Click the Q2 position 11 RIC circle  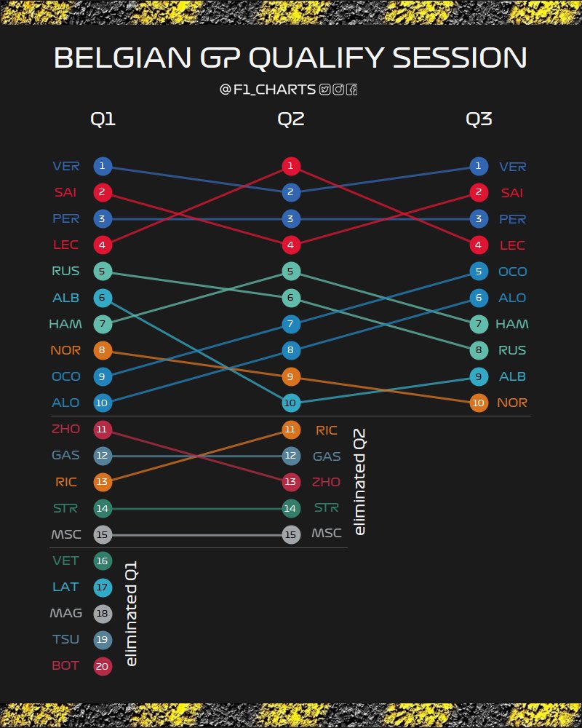coord(291,430)
